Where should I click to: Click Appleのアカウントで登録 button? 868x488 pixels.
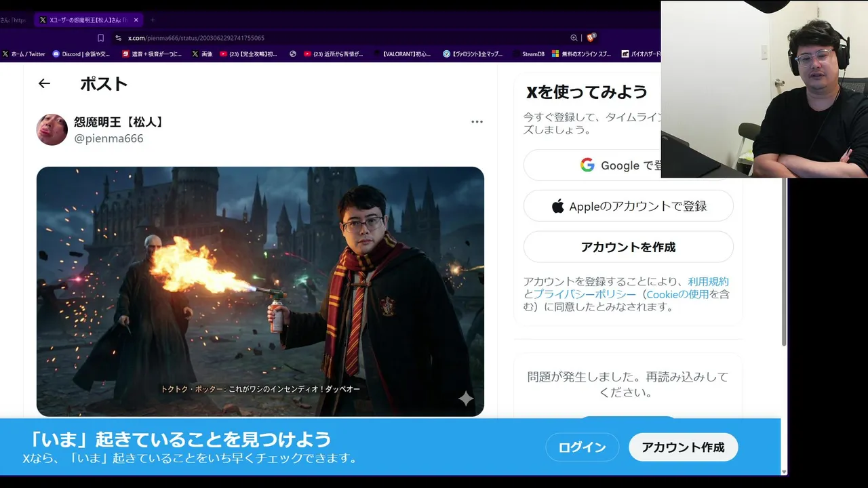(628, 206)
